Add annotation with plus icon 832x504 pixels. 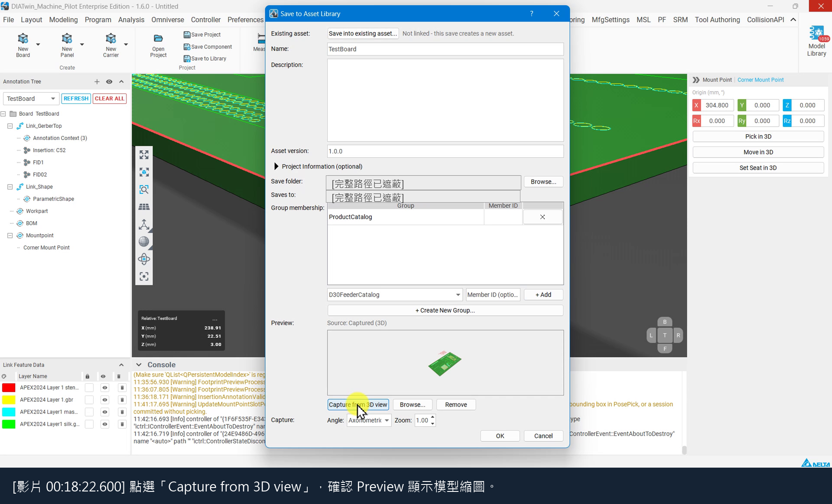point(97,81)
